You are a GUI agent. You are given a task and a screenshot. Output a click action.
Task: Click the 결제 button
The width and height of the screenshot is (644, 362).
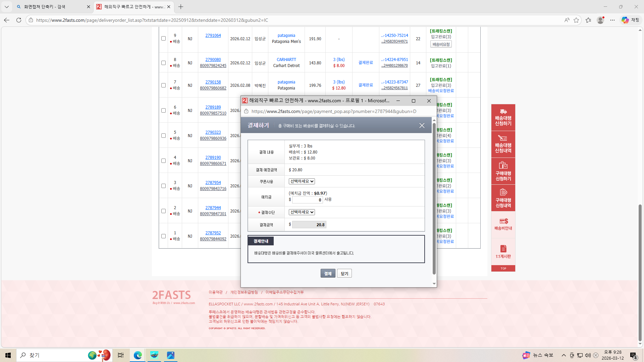328,274
